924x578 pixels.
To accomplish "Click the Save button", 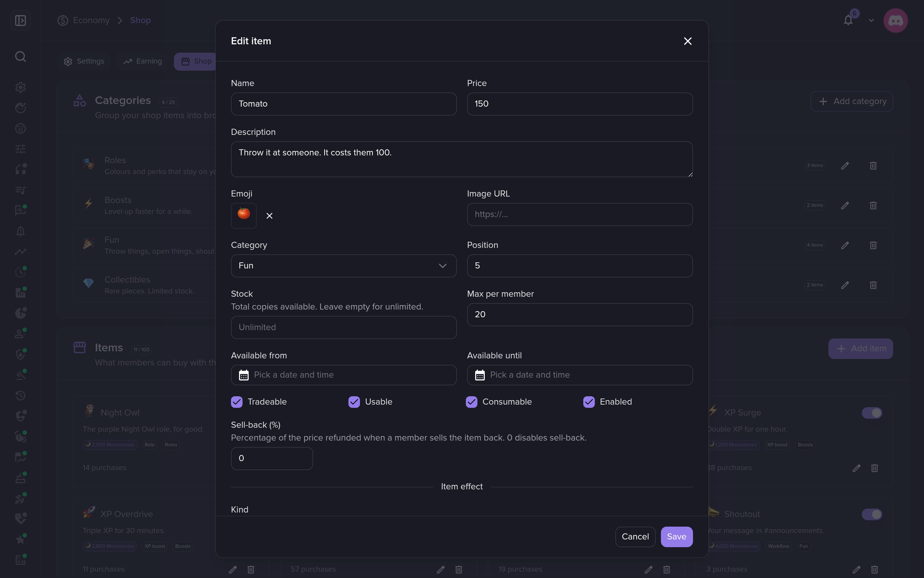I will click(x=677, y=537).
